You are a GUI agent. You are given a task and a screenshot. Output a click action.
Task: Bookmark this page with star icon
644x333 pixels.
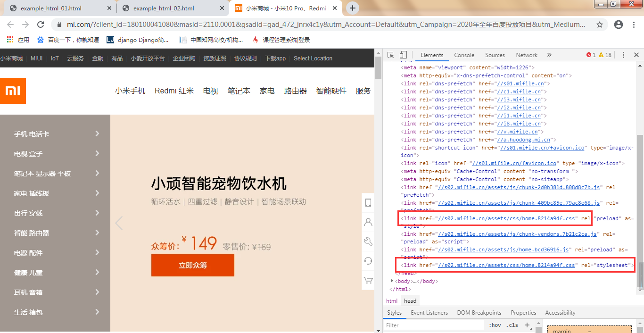(x=600, y=25)
